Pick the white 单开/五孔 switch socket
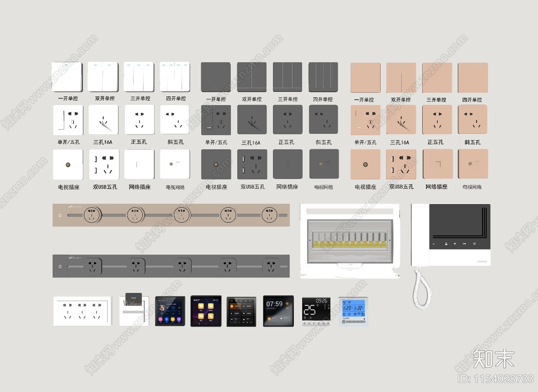538x392 pixels. pyautogui.click(x=68, y=120)
